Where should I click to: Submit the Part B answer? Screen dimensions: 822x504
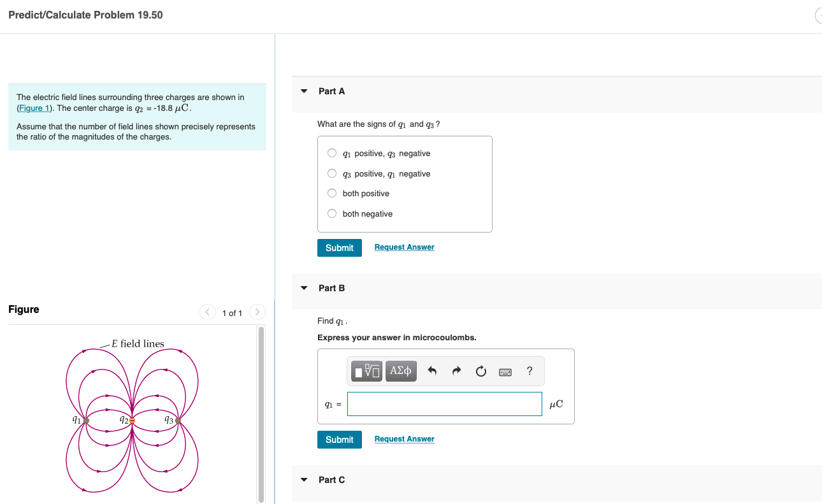coord(340,440)
